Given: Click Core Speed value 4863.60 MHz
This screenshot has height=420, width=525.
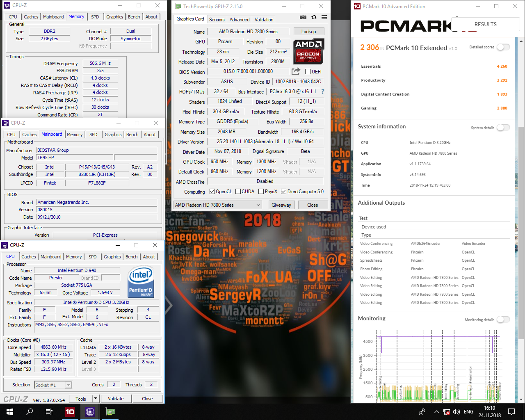Looking at the screenshot, I should click(x=53, y=347).
